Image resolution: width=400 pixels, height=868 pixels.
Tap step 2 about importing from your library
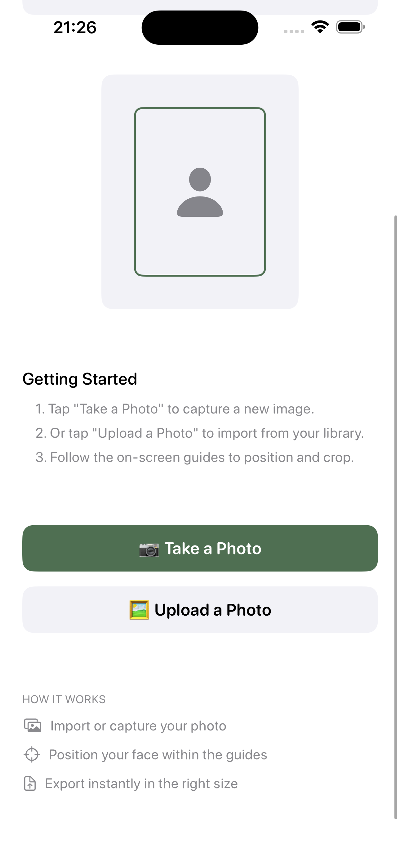(x=200, y=433)
